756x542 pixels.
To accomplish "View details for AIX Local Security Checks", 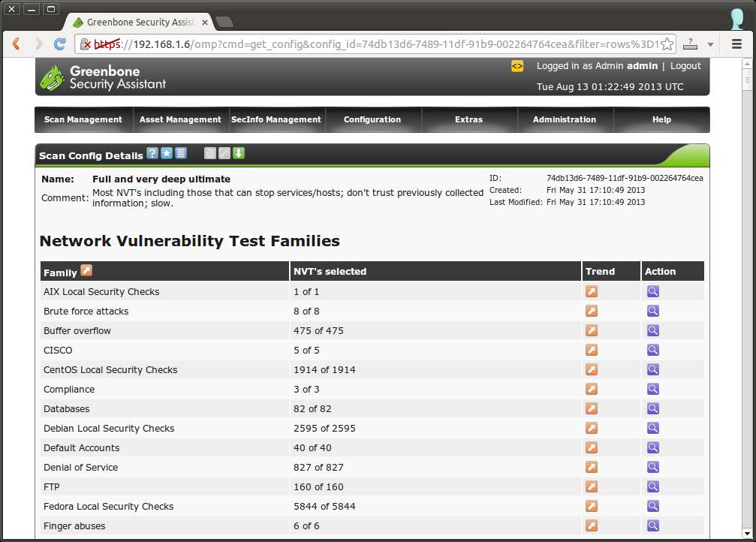I will (x=653, y=291).
